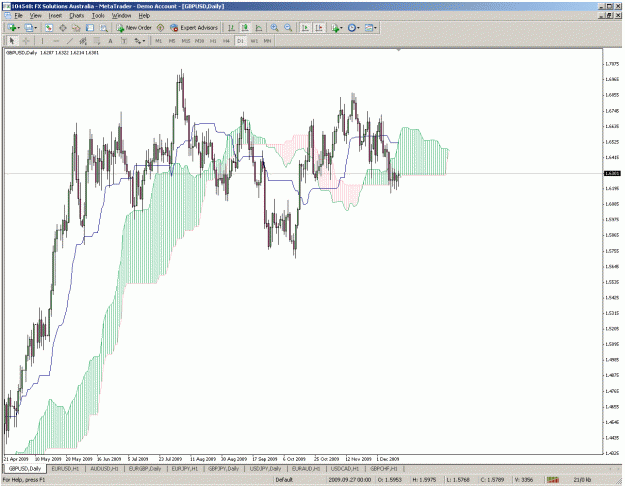Switch to the GBPJPY,Daily chart tab
Image resolution: width=625 pixels, height=486 pixels.
(x=224, y=469)
